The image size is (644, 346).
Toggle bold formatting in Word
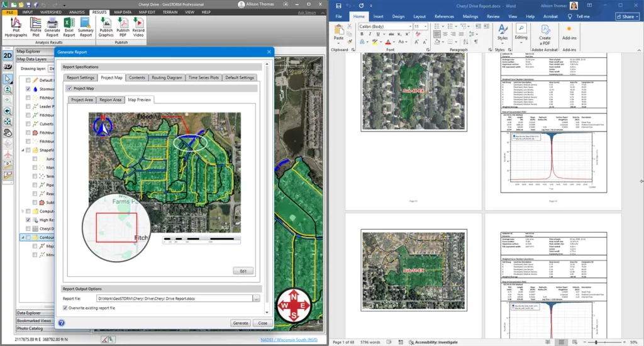click(362, 34)
